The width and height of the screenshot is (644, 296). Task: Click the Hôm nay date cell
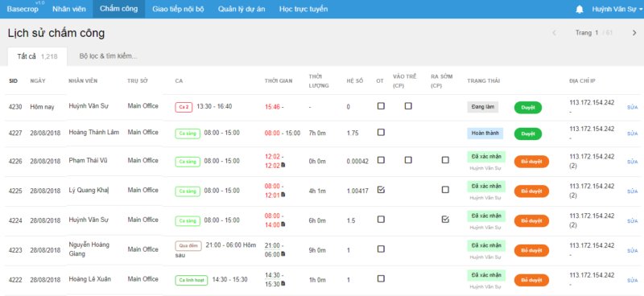[42, 107]
